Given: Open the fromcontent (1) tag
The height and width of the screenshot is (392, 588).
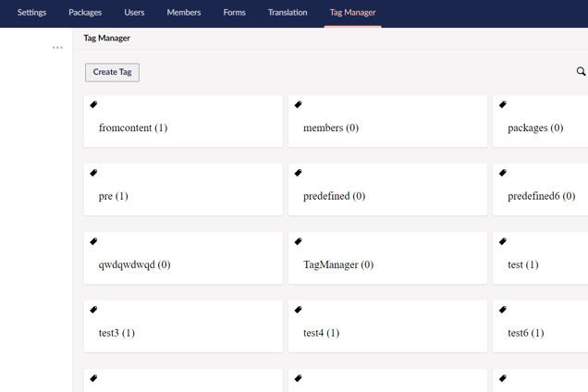Looking at the screenshot, I should tap(133, 129).
